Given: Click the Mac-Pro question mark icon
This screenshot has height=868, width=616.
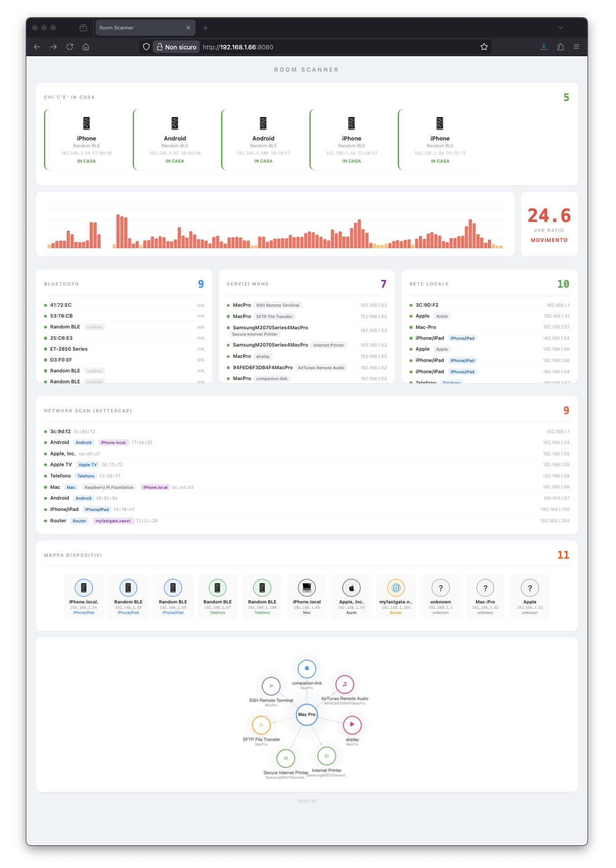Looking at the screenshot, I should coord(485,588).
